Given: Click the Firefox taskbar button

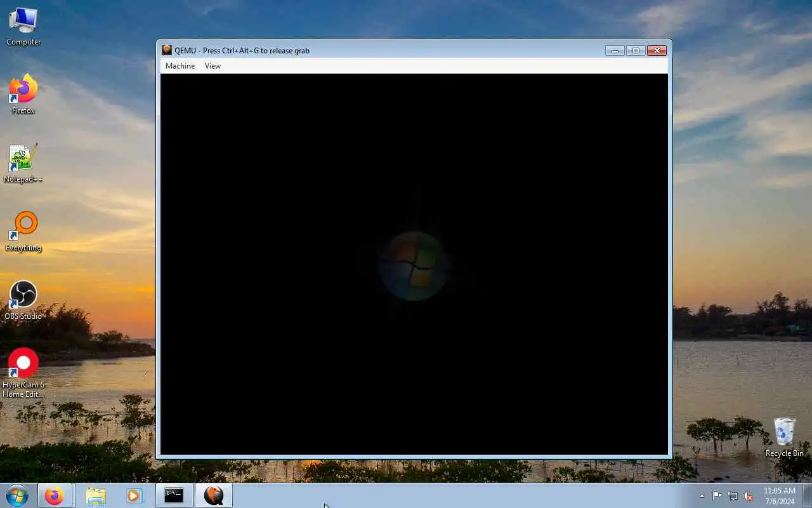Looking at the screenshot, I should pyautogui.click(x=54, y=495).
